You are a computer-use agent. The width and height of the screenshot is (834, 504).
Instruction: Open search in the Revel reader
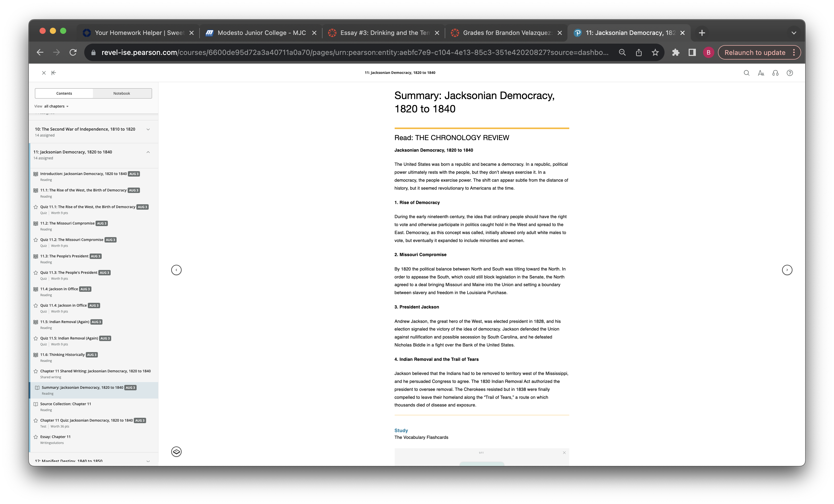[x=746, y=73]
